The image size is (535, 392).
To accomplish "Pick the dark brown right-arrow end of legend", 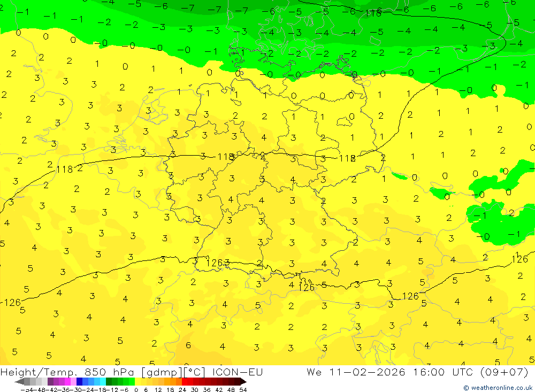I will coord(243,381).
